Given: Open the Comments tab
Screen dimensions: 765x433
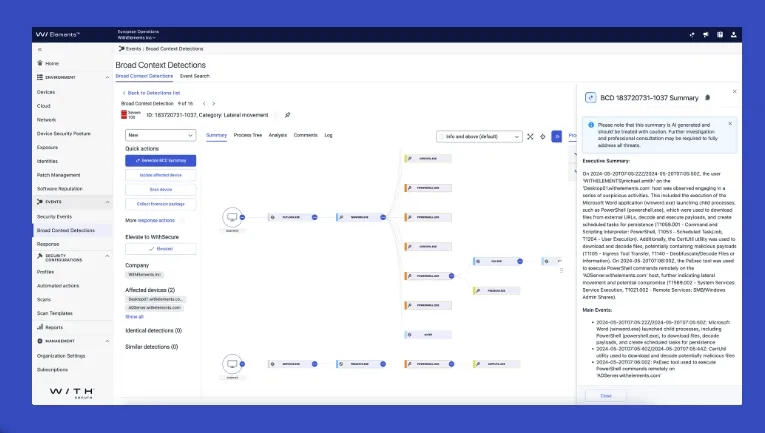Looking at the screenshot, I should point(305,135).
